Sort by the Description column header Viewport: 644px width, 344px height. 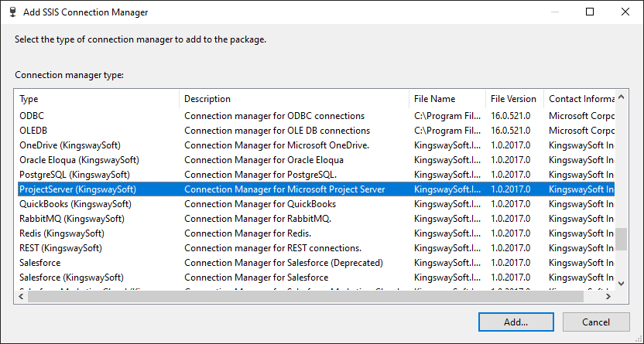coord(294,99)
